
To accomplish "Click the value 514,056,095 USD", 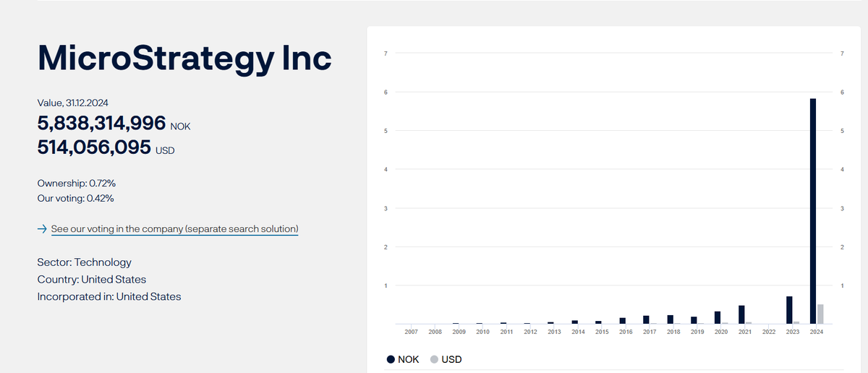I will coord(106,148).
